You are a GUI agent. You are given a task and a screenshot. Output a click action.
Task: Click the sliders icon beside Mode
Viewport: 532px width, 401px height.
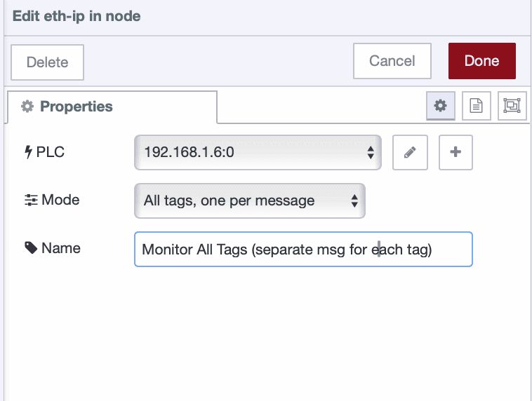pyautogui.click(x=31, y=200)
